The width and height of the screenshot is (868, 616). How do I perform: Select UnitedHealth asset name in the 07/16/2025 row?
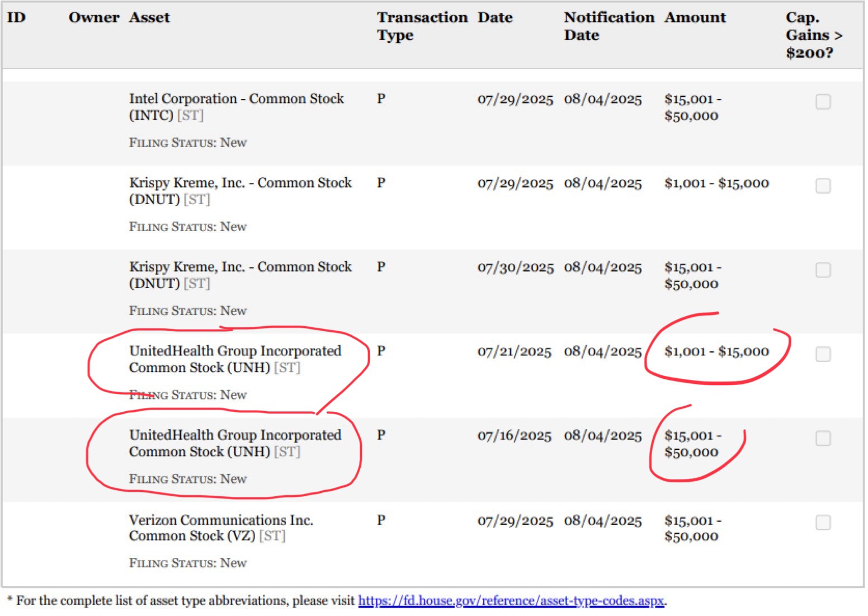tap(235, 443)
